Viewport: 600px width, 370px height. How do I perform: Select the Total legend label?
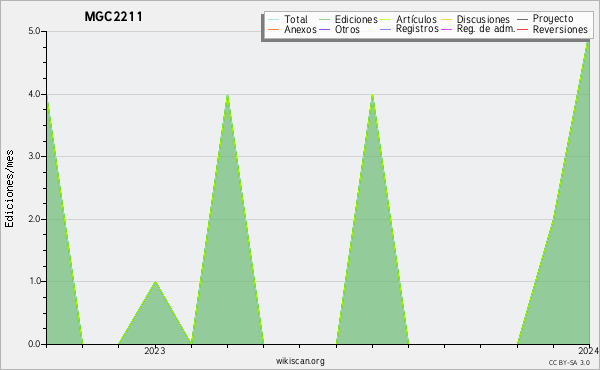click(296, 19)
